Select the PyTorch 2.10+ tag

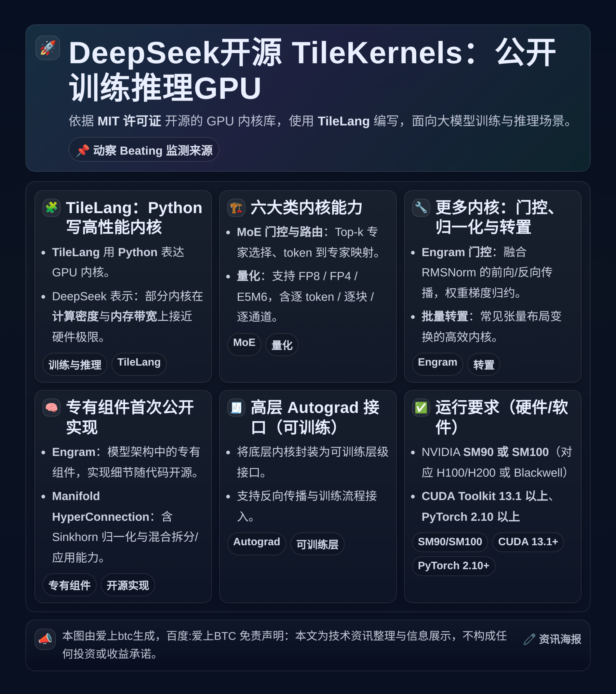(x=453, y=566)
